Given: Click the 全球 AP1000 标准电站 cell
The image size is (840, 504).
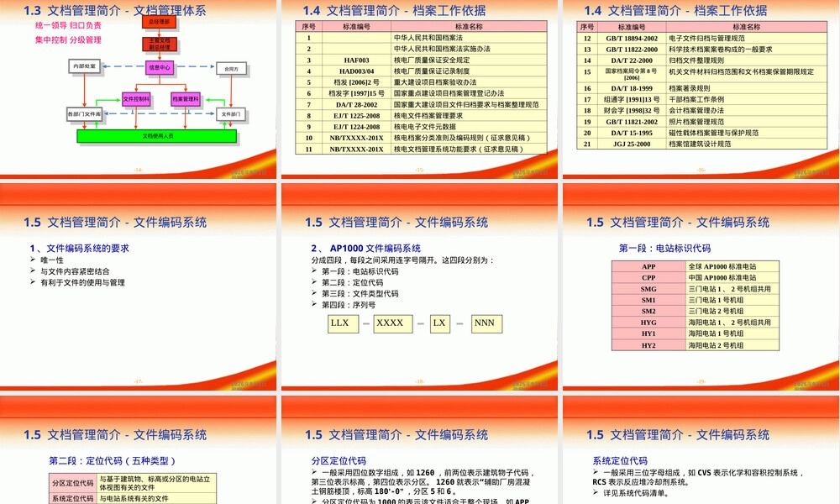Looking at the screenshot, I should click(x=732, y=266).
